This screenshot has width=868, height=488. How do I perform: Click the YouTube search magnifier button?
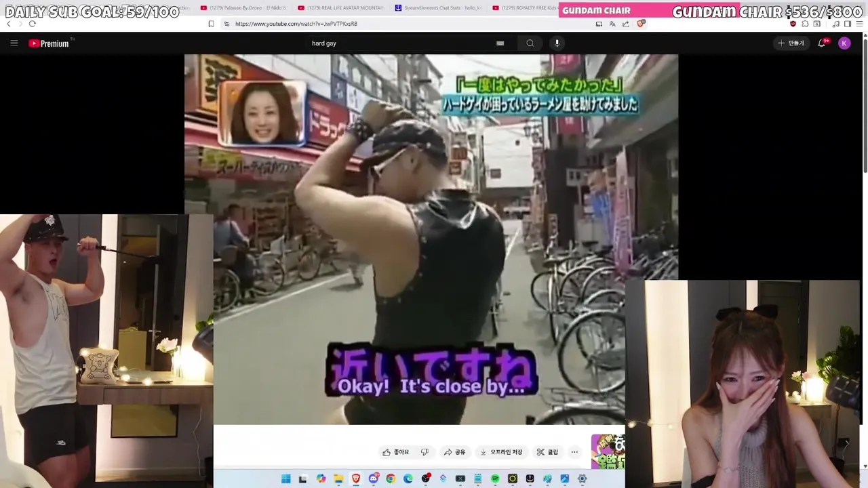pyautogui.click(x=530, y=43)
